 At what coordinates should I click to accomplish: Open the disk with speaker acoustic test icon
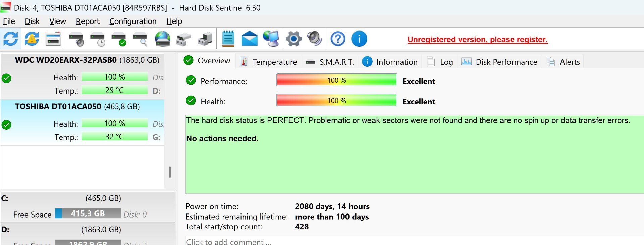click(x=76, y=39)
